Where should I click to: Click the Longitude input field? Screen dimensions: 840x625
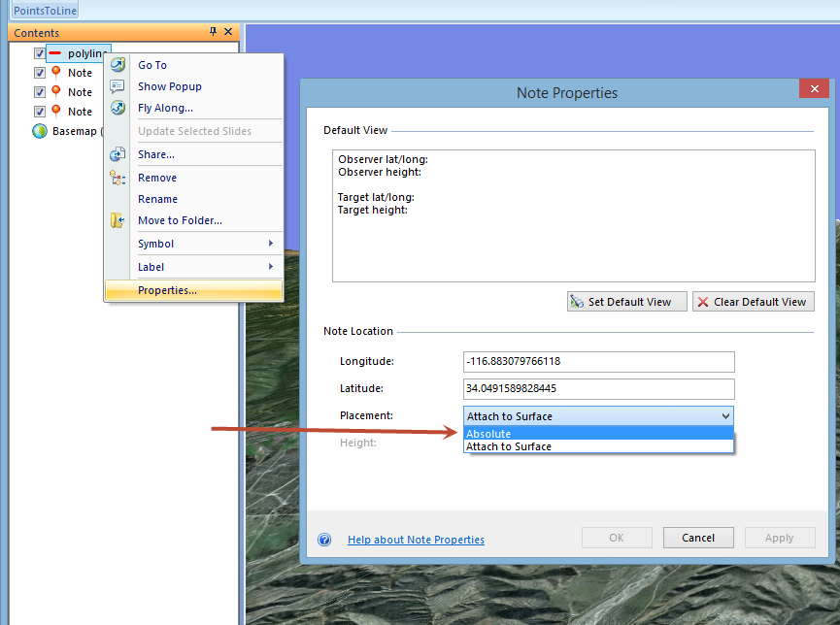point(598,361)
